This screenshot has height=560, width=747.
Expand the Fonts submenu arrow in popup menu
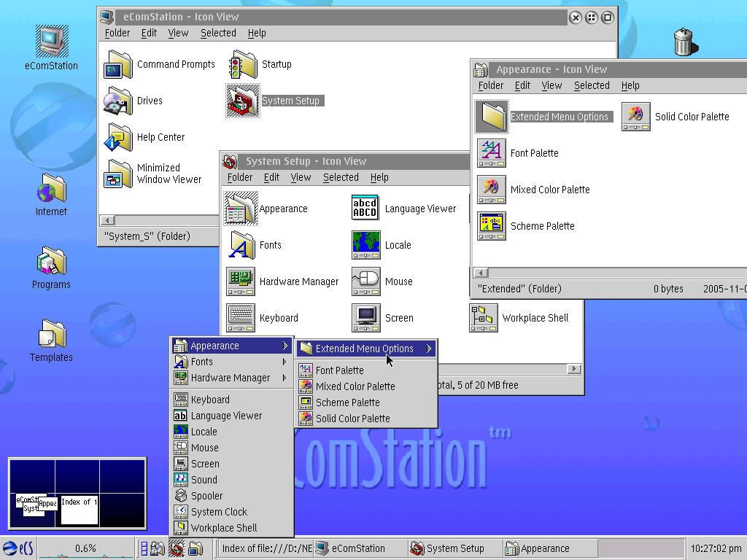(285, 362)
